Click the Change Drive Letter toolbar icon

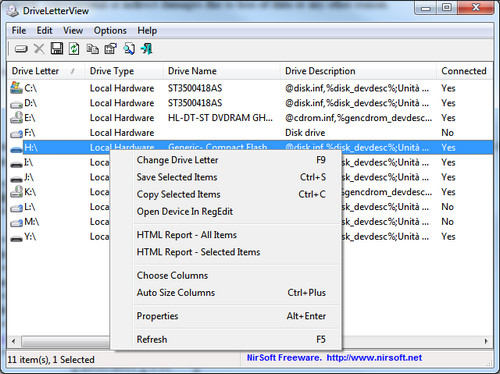click(x=21, y=49)
